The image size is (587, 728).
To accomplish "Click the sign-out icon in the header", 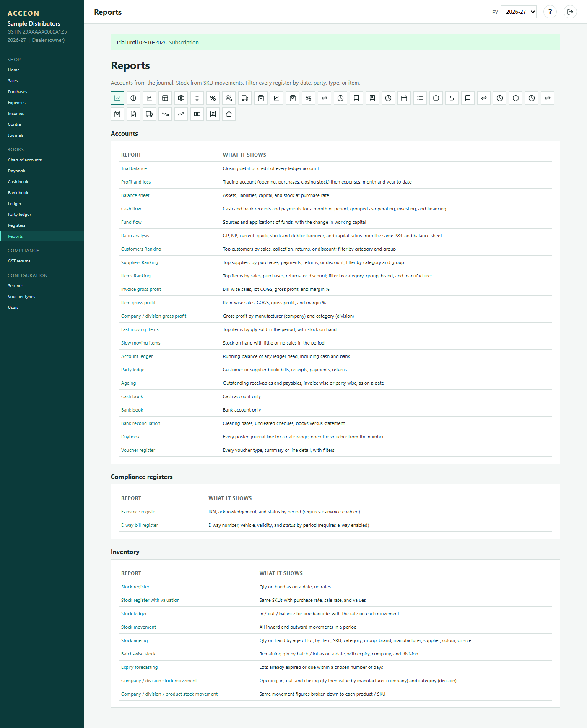I will [x=570, y=12].
